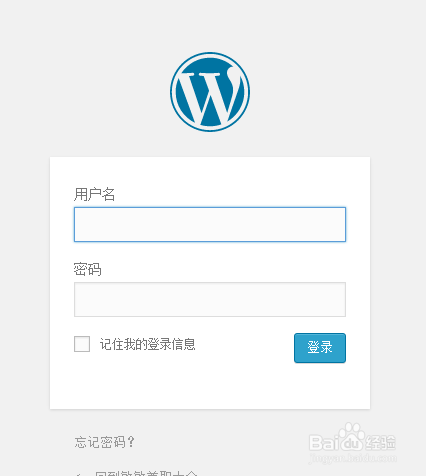
Task: Click the WordPress logo
Action: point(210,92)
